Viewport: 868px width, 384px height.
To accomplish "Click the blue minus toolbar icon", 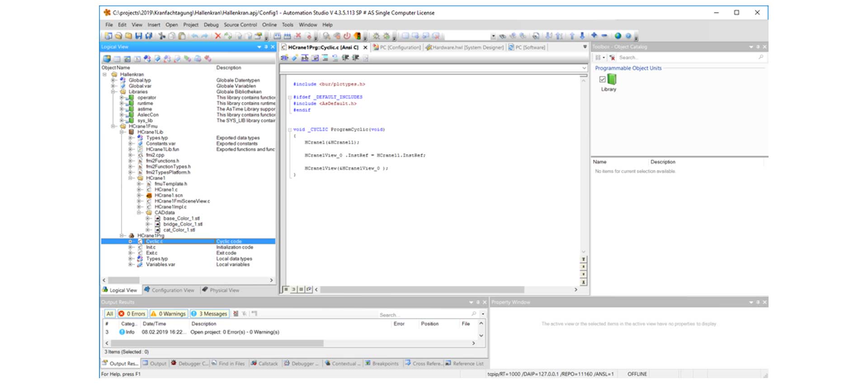I will [604, 35].
